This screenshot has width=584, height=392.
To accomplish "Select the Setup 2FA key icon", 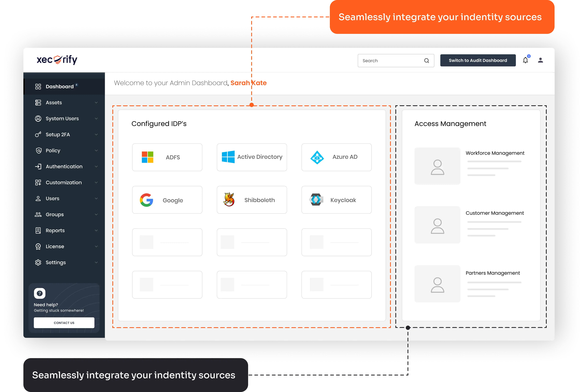I will point(38,134).
